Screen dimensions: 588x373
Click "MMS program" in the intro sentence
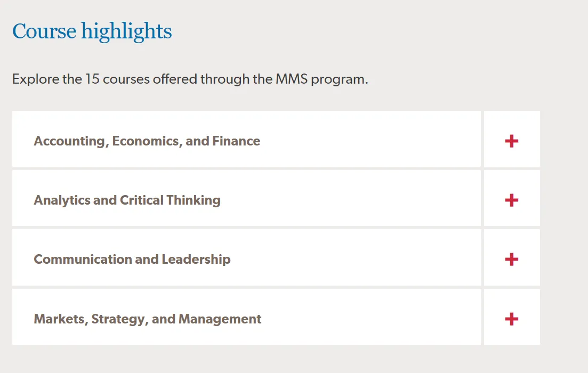(321, 80)
